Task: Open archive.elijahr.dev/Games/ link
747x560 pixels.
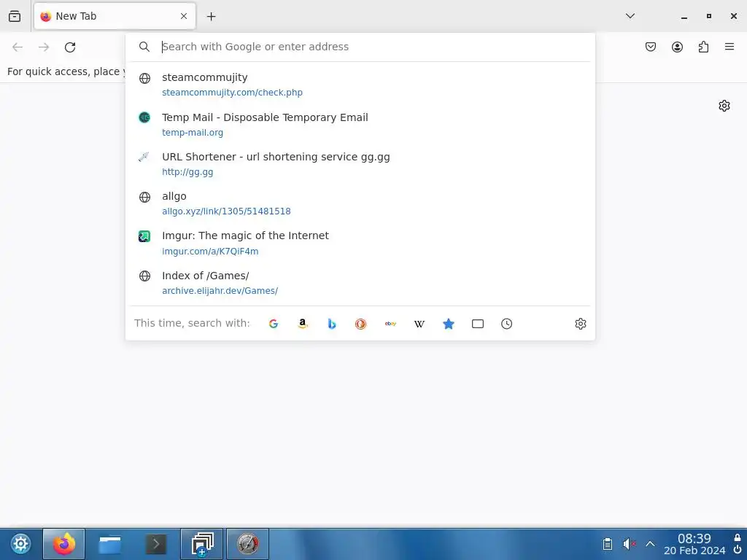Action: [x=220, y=291]
